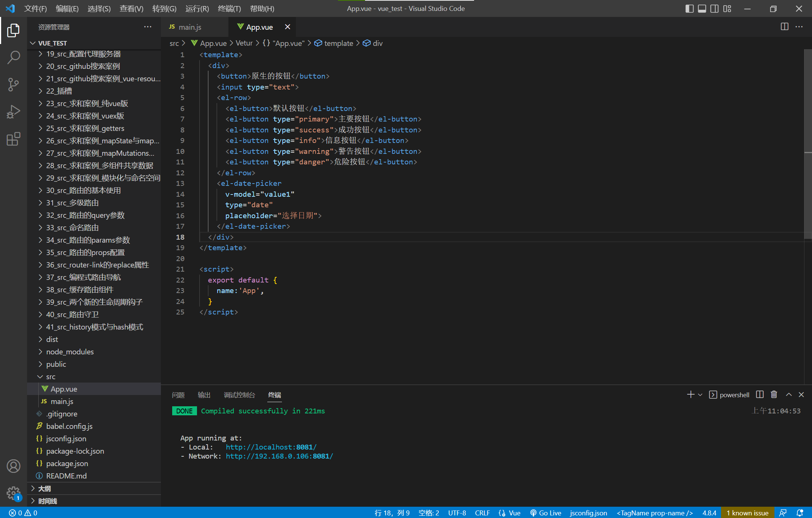This screenshot has height=518, width=812.
Task: Go to line via 行 18, 列 9
Action: pos(392,513)
